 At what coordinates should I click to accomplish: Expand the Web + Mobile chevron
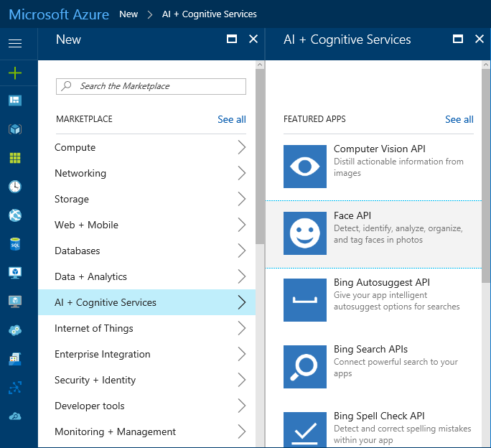pos(241,225)
